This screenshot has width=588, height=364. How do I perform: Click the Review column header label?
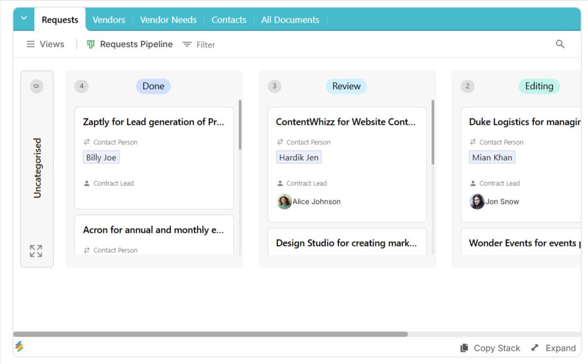346,86
